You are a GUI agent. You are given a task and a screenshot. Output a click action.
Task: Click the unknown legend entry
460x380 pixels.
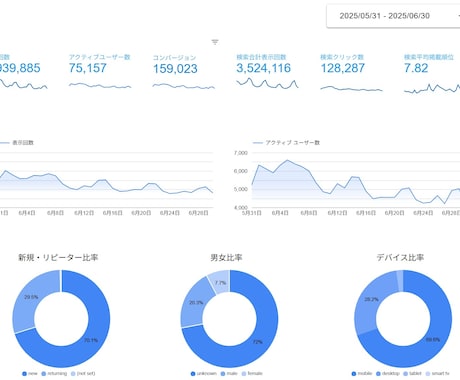pos(204,374)
